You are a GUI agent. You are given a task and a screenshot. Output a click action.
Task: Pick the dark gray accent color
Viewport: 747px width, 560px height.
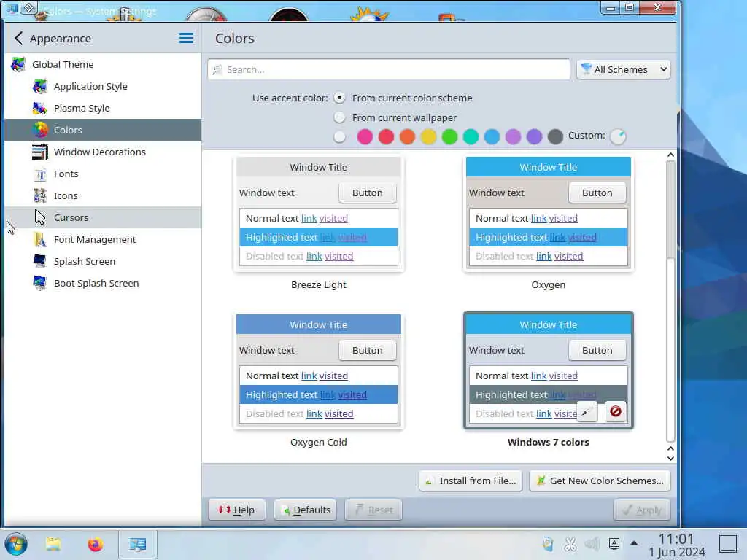click(555, 136)
